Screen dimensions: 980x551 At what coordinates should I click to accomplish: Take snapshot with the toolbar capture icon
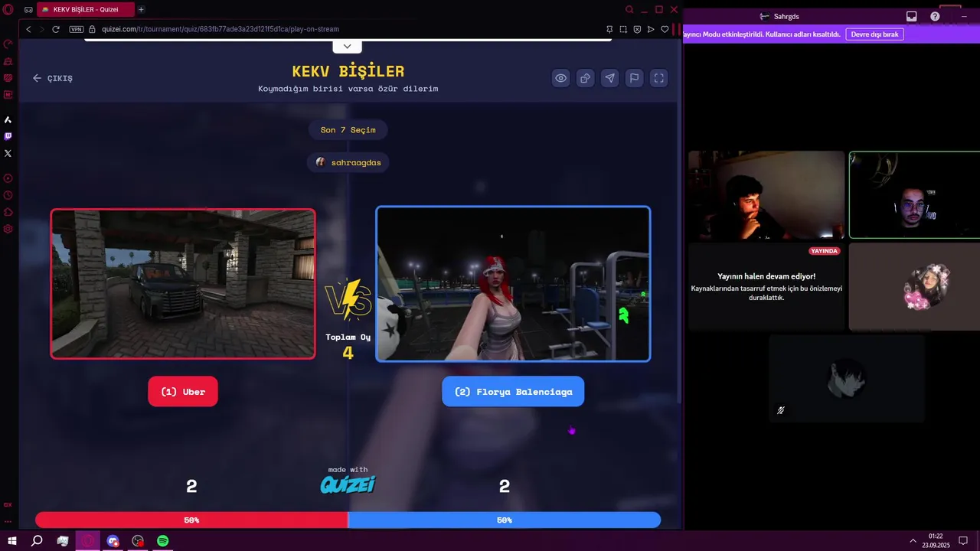[x=623, y=29]
